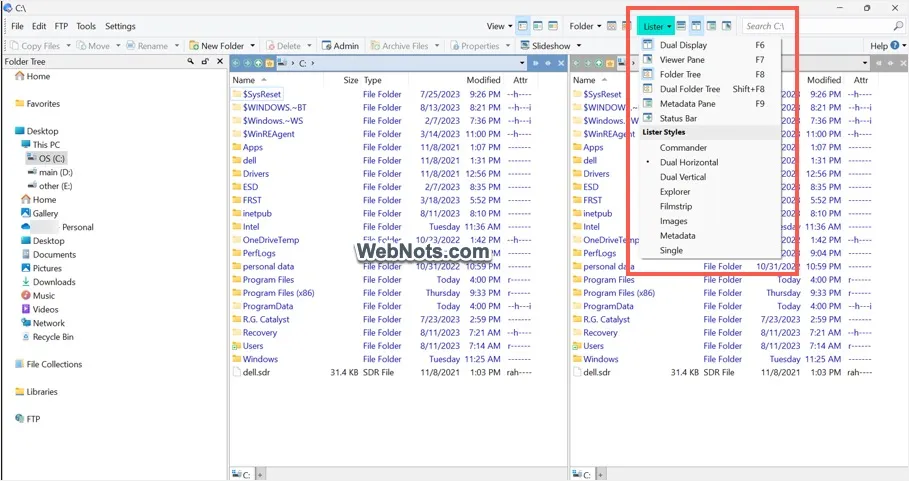Image resolution: width=909 pixels, height=481 pixels.
Task: Open the Lister dropdown button
Action: click(656, 26)
